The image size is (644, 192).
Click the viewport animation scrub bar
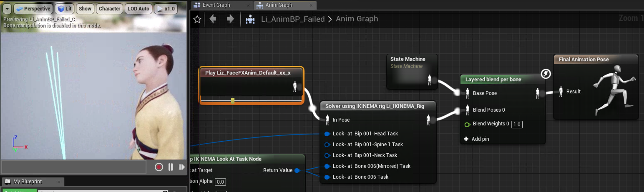point(74,167)
